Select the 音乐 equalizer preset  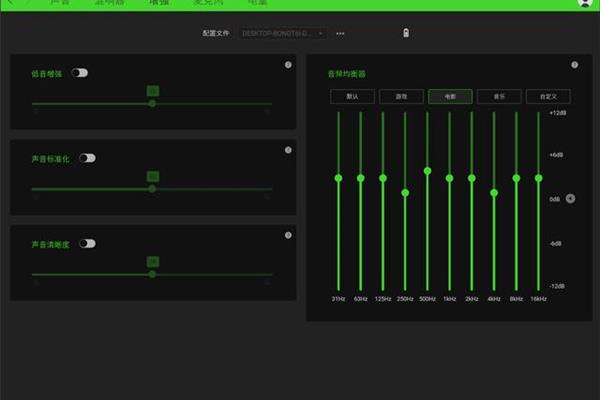point(499,96)
